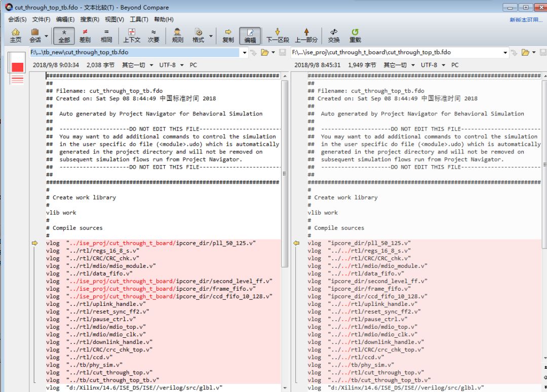The image size is (547, 392).
Task: Open the 会话(S) menu
Action: (17, 20)
